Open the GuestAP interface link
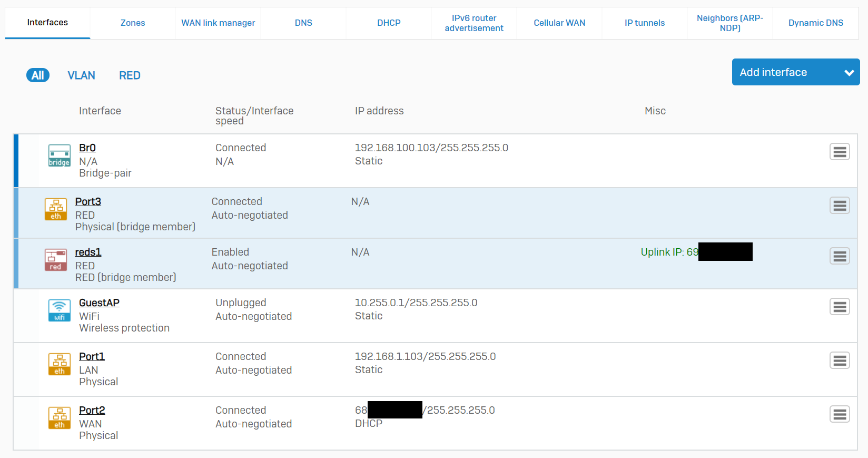 coord(99,303)
